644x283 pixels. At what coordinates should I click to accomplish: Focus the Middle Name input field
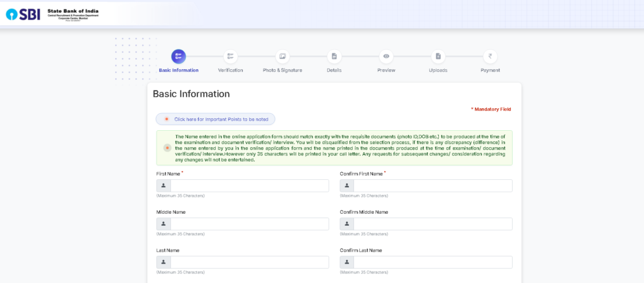pos(250,224)
